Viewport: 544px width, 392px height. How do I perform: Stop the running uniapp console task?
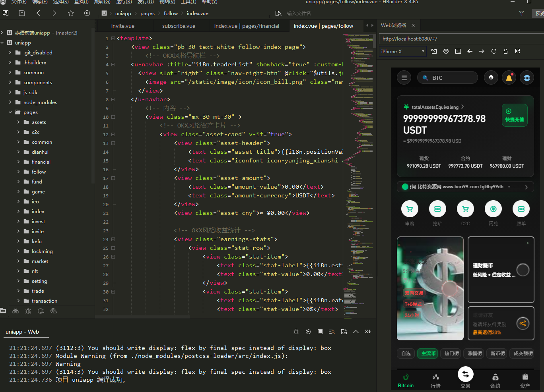click(320, 332)
